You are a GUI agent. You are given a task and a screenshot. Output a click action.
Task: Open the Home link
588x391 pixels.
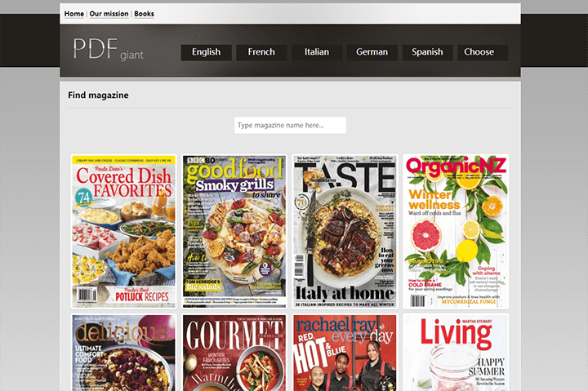pos(73,14)
